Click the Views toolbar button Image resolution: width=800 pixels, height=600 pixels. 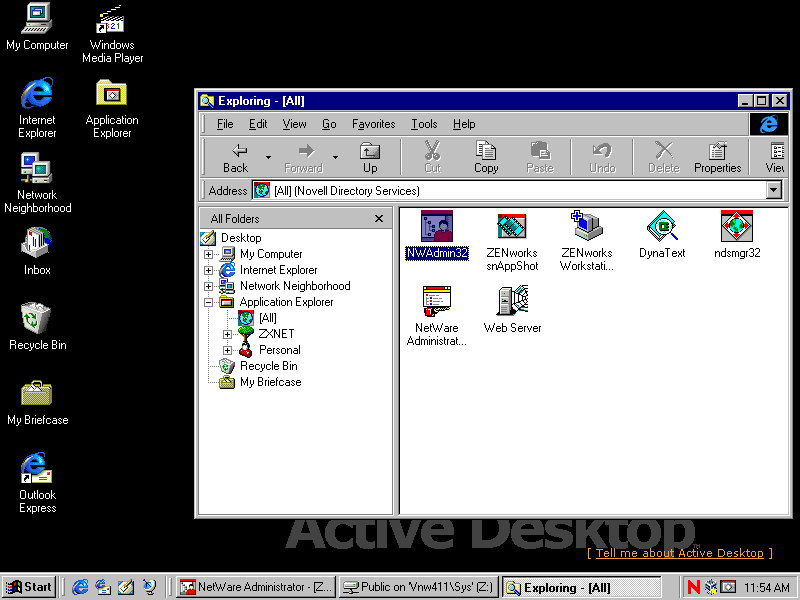click(x=775, y=158)
